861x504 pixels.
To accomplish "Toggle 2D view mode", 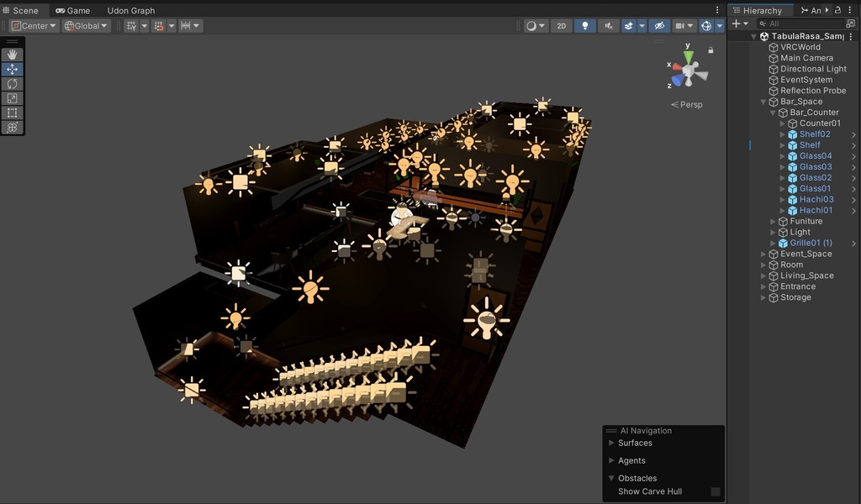I will click(561, 26).
